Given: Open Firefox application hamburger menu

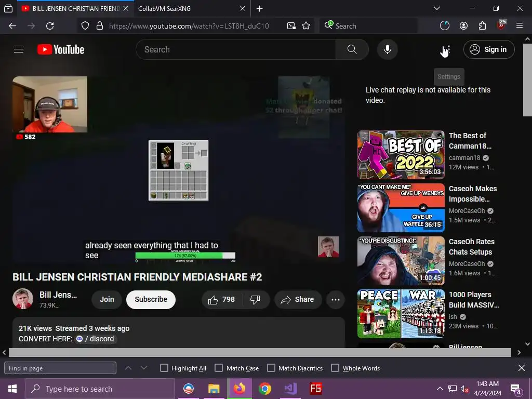Looking at the screenshot, I should point(520,26).
